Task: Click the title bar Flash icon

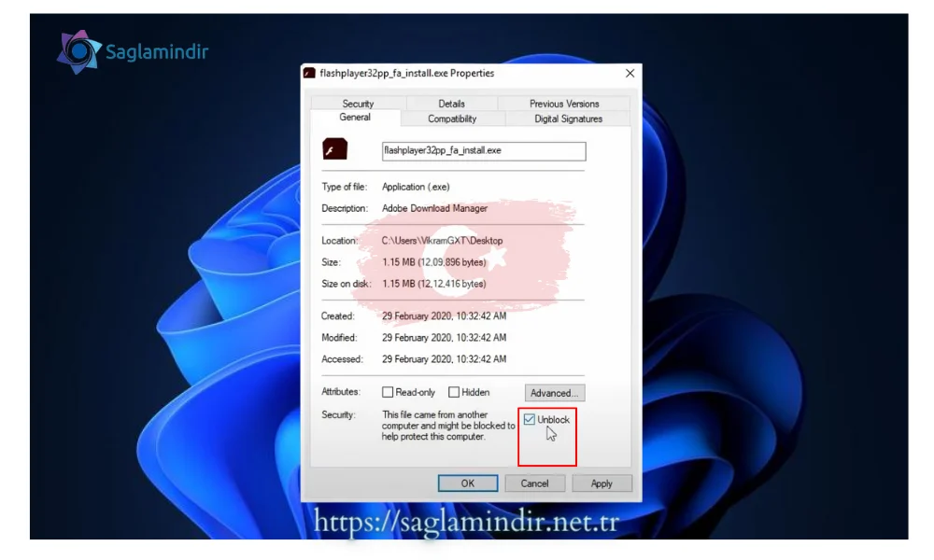Action: [309, 73]
